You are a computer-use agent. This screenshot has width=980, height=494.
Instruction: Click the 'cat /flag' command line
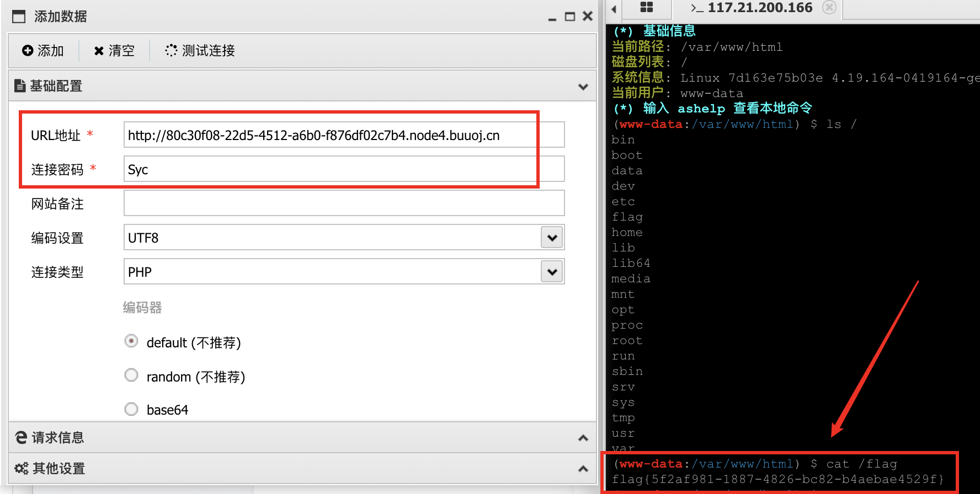755,464
